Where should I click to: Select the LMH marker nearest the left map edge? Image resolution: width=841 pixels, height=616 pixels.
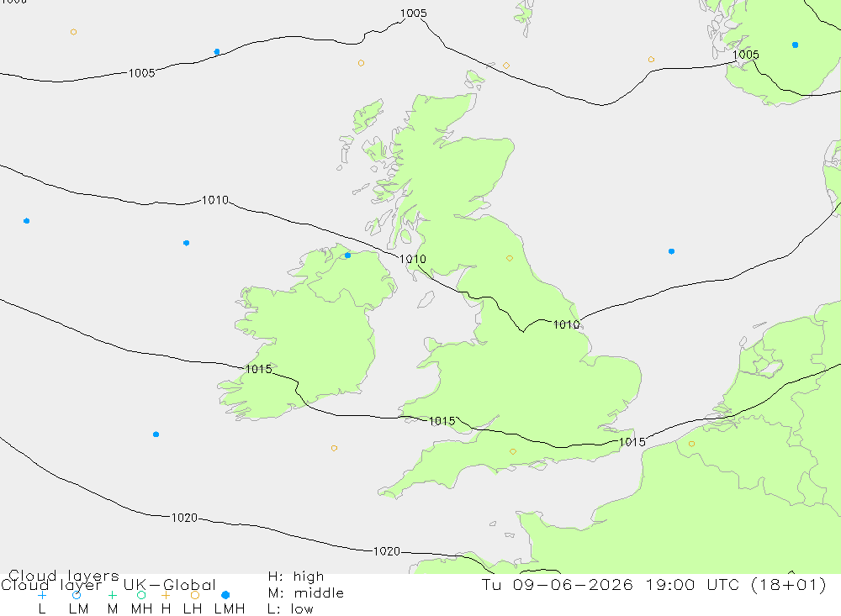27,221
